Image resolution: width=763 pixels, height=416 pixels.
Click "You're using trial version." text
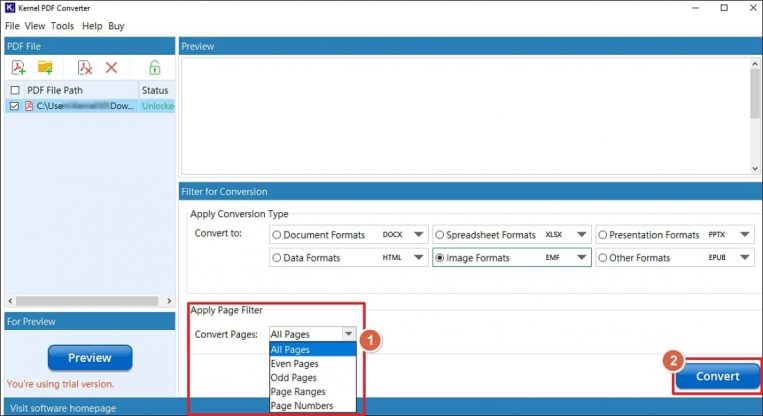(x=61, y=384)
